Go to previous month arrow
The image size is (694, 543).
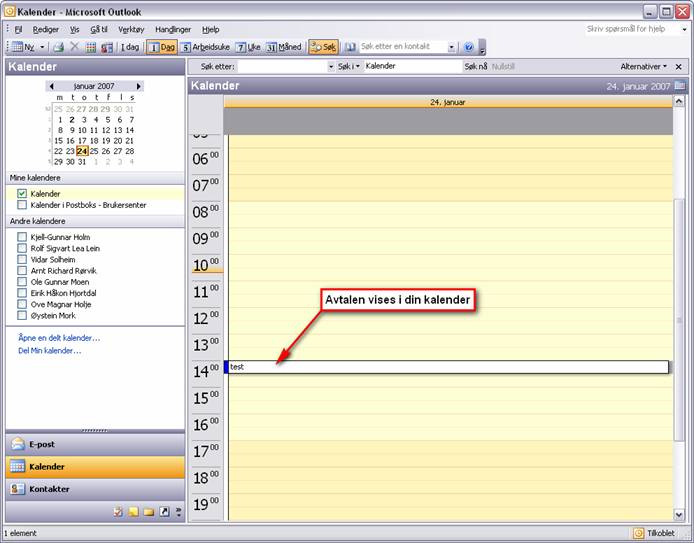click(52, 86)
